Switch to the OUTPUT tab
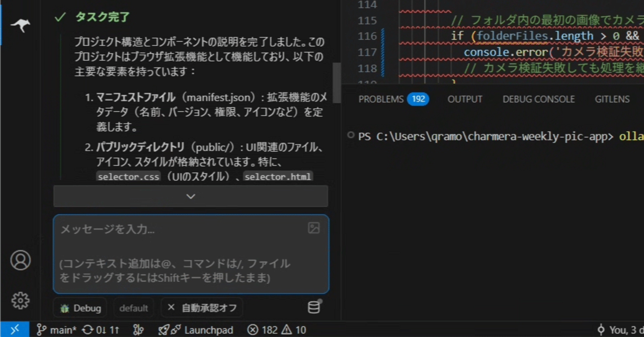The image size is (644, 337). [464, 99]
